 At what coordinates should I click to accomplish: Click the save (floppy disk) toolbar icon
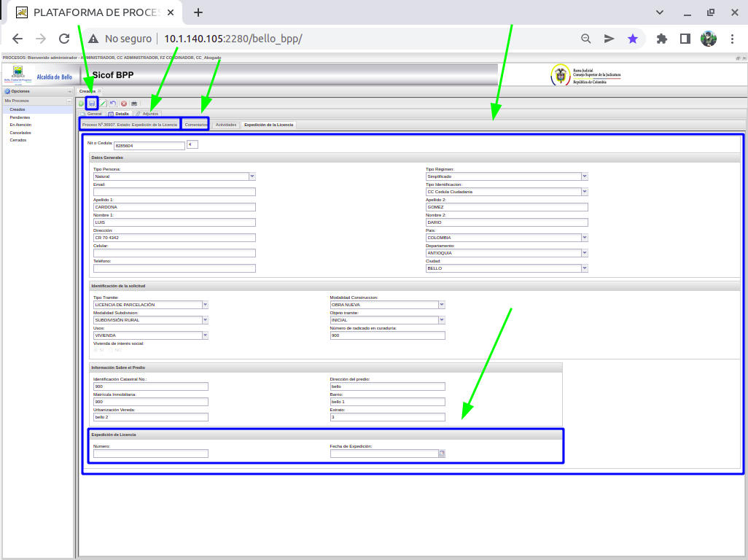tap(92, 104)
